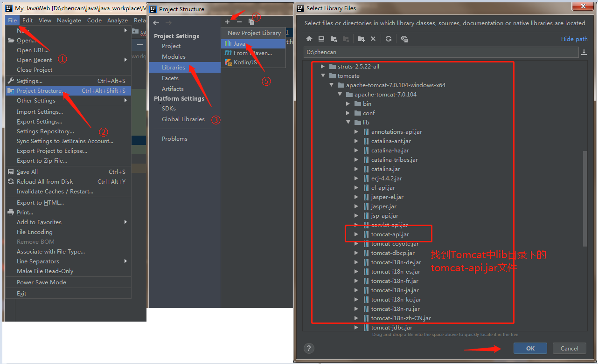Select tomcat-api.jar in the lib folder
Image resolution: width=598 pixels, height=364 pixels.
[x=390, y=234]
